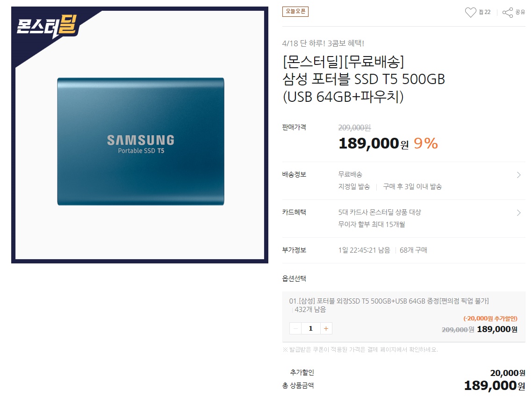The image size is (532, 397).
Task: Click the 공유 share label
Action: click(x=520, y=12)
